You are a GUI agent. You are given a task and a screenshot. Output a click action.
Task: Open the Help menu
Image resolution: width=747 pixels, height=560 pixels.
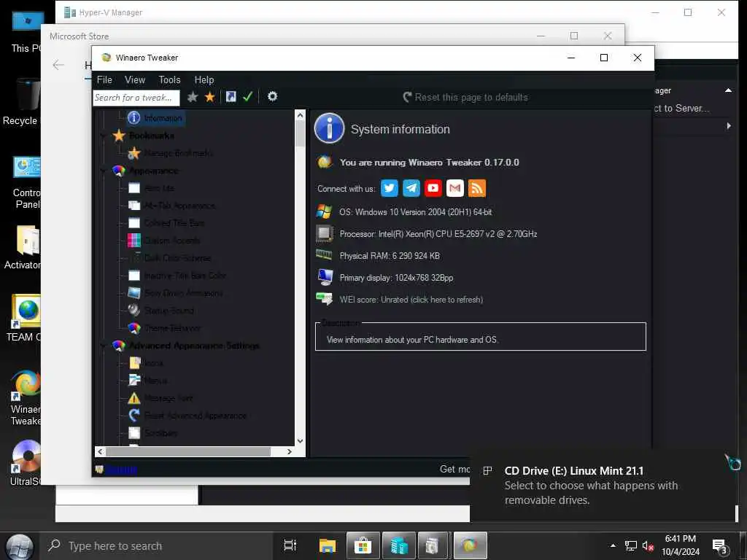coord(204,79)
